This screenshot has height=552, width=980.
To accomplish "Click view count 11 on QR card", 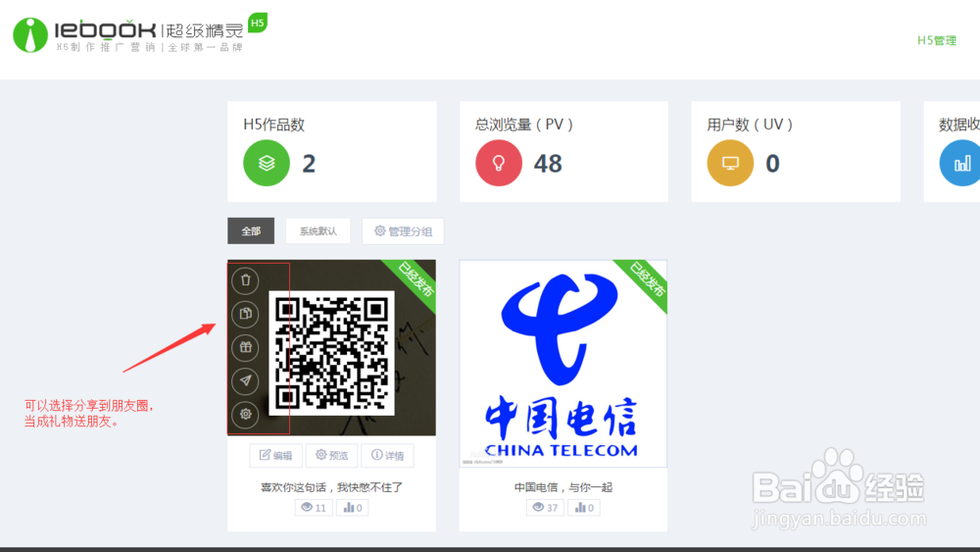I will [x=314, y=508].
